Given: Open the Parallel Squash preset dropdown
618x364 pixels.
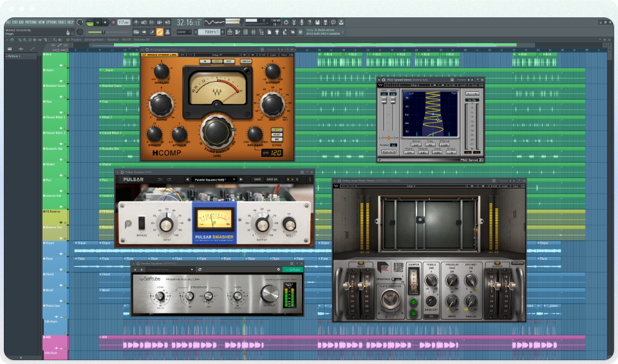Looking at the screenshot, I should point(213,179).
